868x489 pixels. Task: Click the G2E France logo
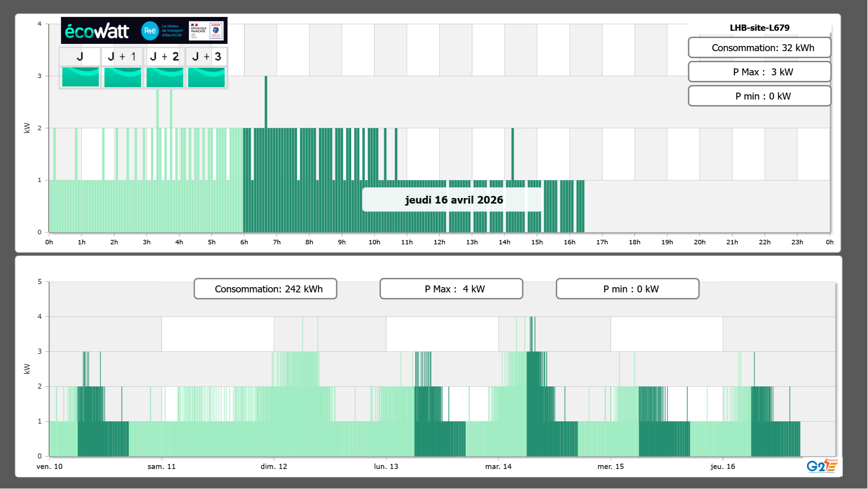pos(822,466)
